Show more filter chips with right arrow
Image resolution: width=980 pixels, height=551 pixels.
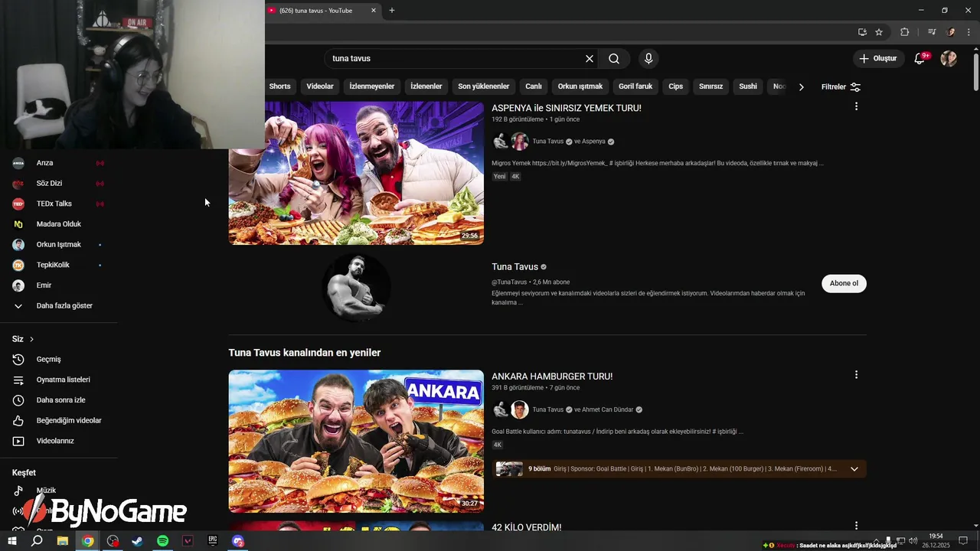(x=801, y=87)
